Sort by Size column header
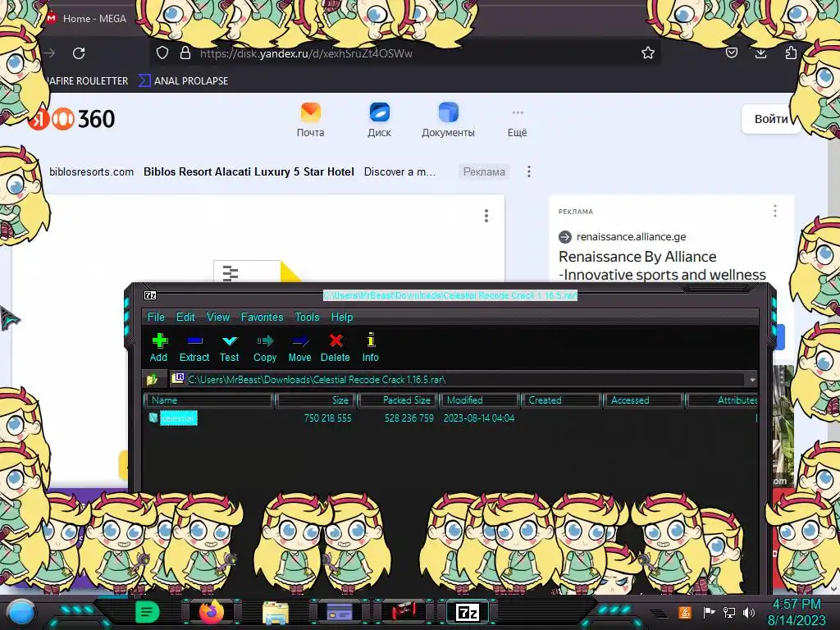 click(x=316, y=400)
